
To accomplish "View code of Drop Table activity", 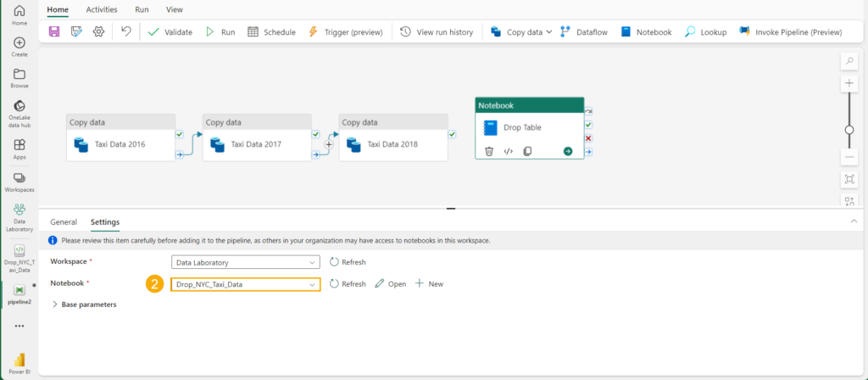I will pyautogui.click(x=509, y=151).
